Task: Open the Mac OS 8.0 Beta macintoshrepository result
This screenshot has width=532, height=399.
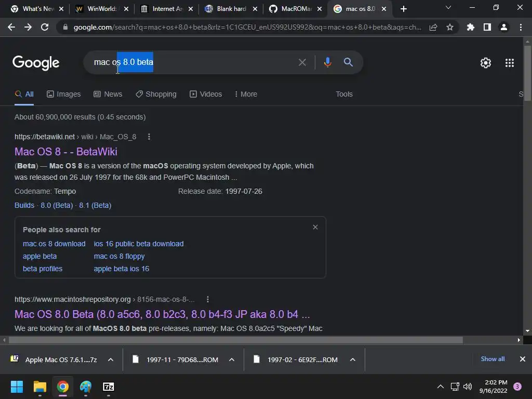Action: (x=162, y=314)
